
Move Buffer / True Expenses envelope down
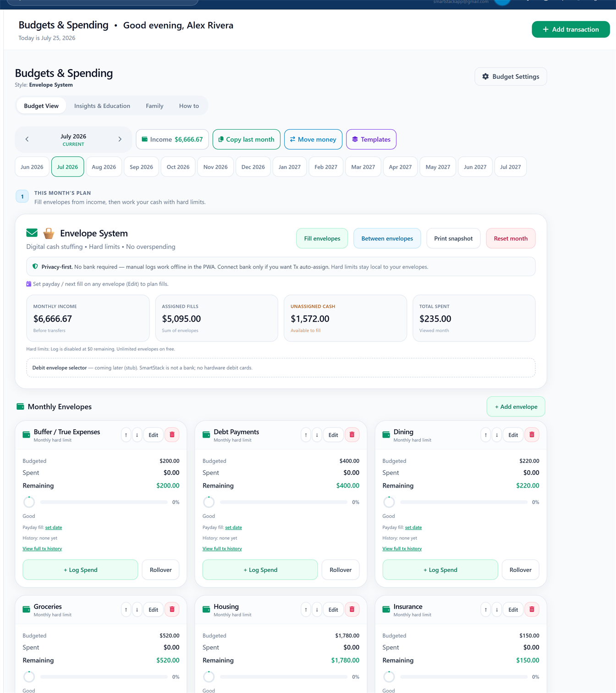click(x=137, y=434)
